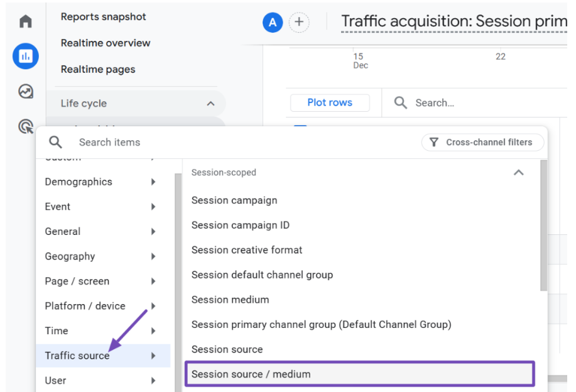Open Realtime overview report
The image size is (576, 392).
[x=106, y=43]
